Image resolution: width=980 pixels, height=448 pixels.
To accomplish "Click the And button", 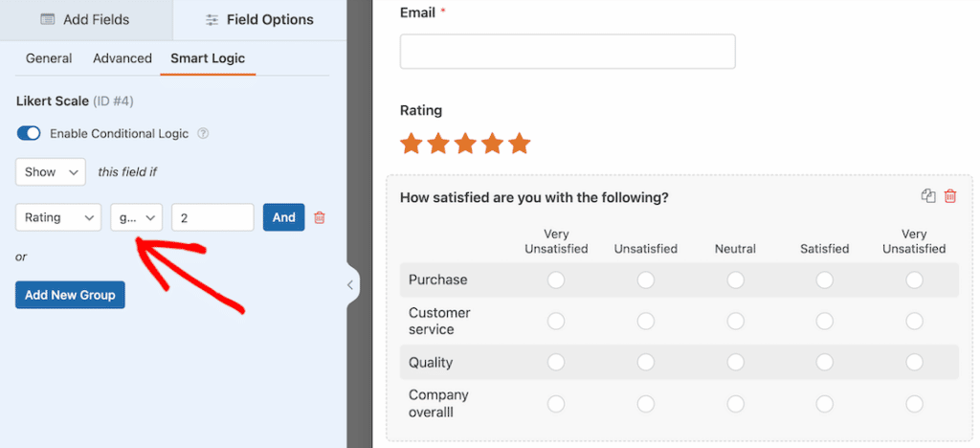I will pos(283,217).
